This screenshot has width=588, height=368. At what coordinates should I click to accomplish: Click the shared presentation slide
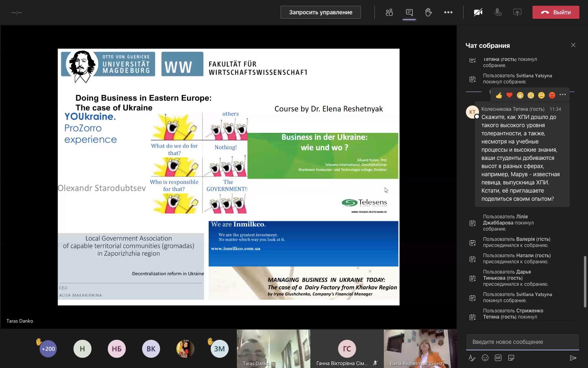pyautogui.click(x=229, y=177)
